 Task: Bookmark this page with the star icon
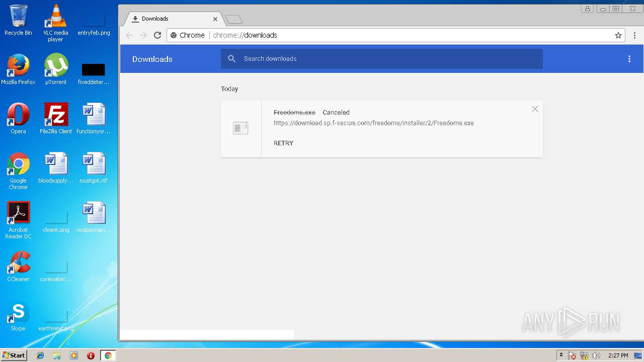(x=618, y=35)
